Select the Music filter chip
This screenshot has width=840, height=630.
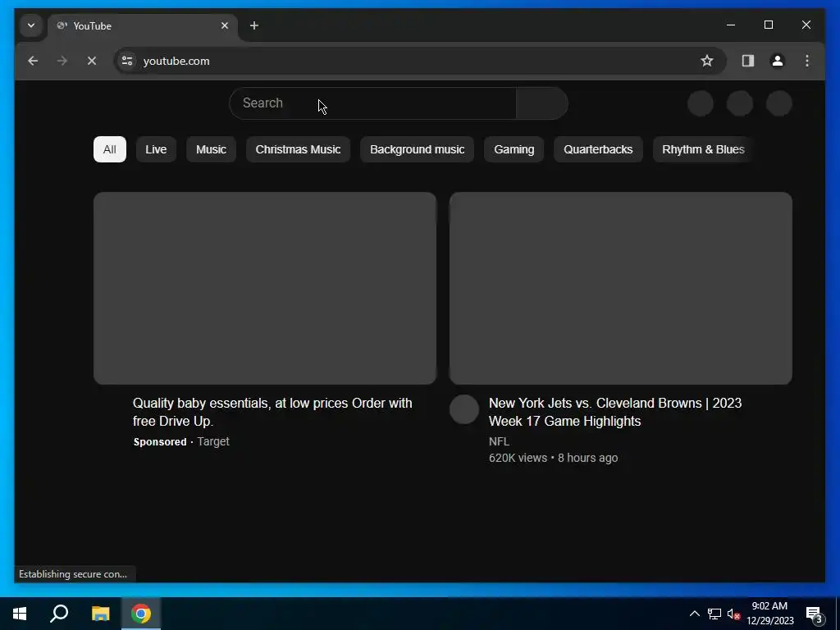click(x=211, y=149)
